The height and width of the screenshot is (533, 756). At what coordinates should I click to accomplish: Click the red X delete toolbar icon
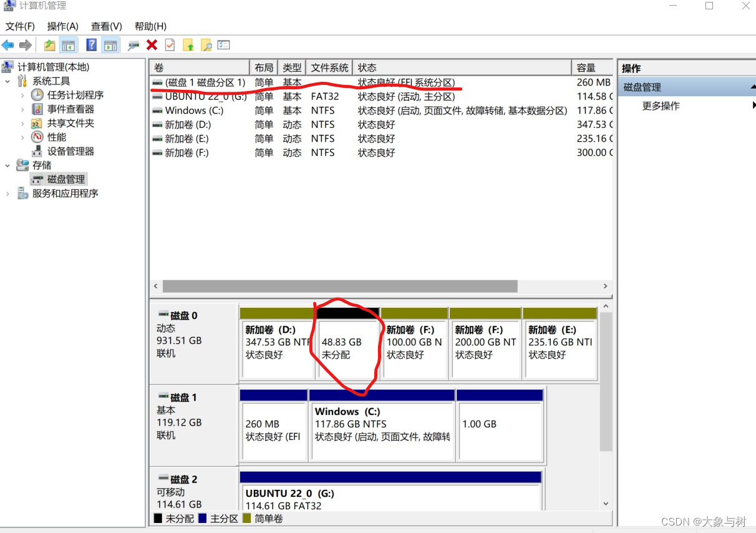click(152, 45)
